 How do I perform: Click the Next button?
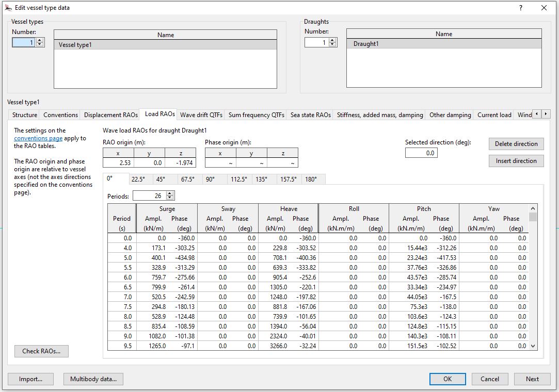(x=532, y=379)
